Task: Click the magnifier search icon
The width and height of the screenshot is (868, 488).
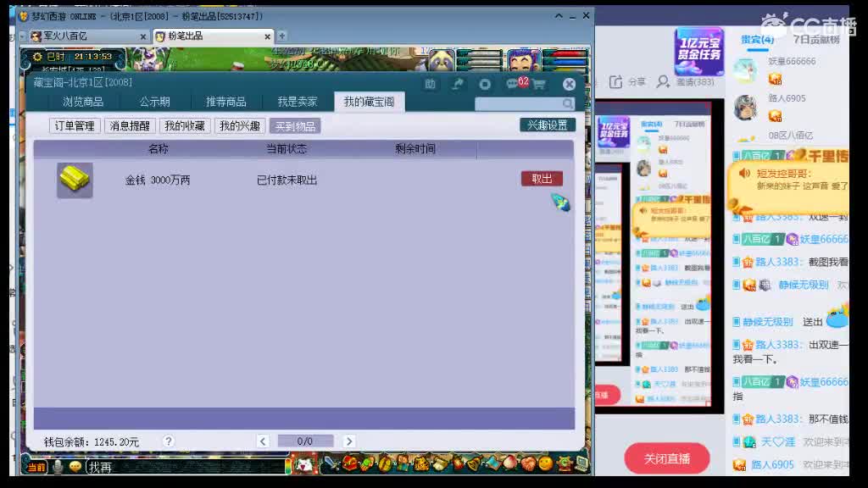Action: (567, 103)
